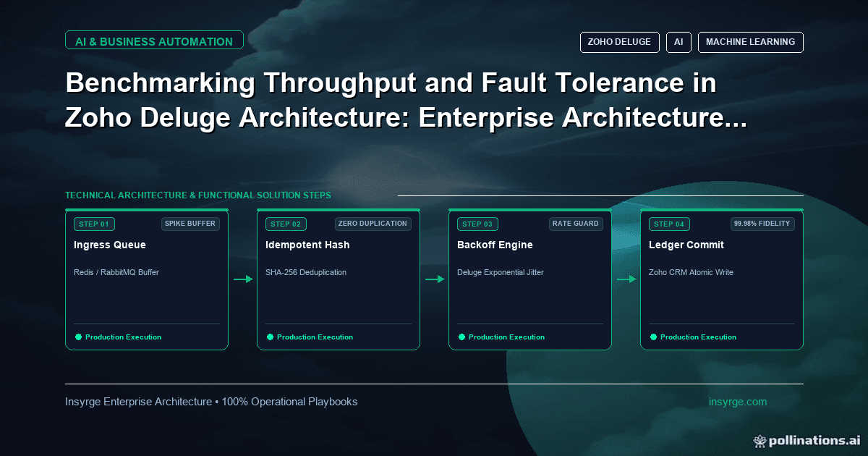The width and height of the screenshot is (868, 456).
Task: Click the AI & BUSINESS AUTOMATION category badge
Action: pyautogui.click(x=154, y=41)
